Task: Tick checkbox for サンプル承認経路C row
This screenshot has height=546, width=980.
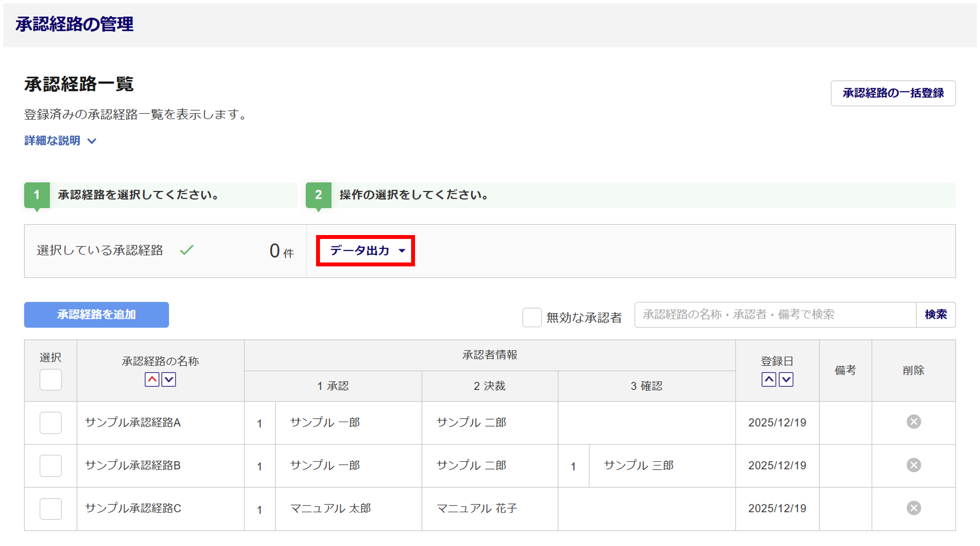Action: coord(50,509)
